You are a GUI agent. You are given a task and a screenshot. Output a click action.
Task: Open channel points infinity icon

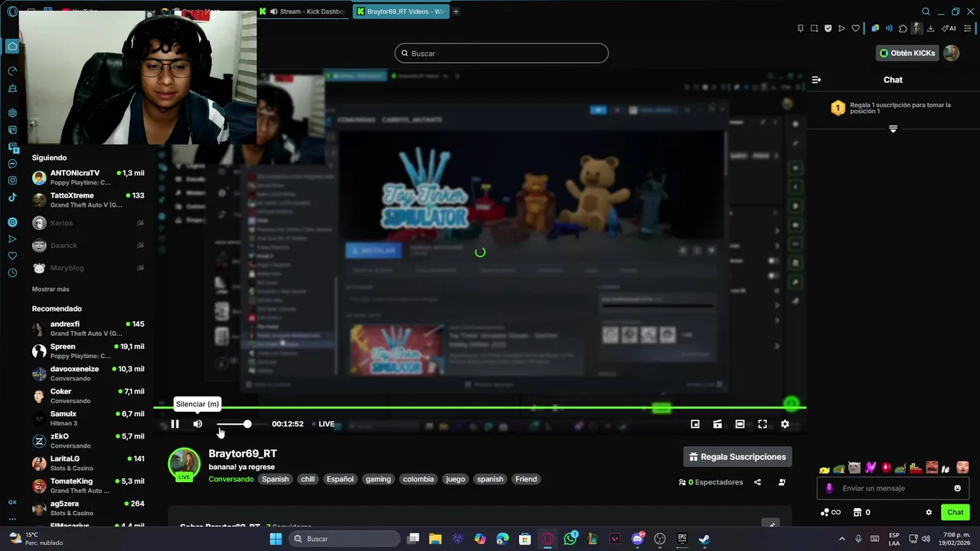tap(830, 512)
